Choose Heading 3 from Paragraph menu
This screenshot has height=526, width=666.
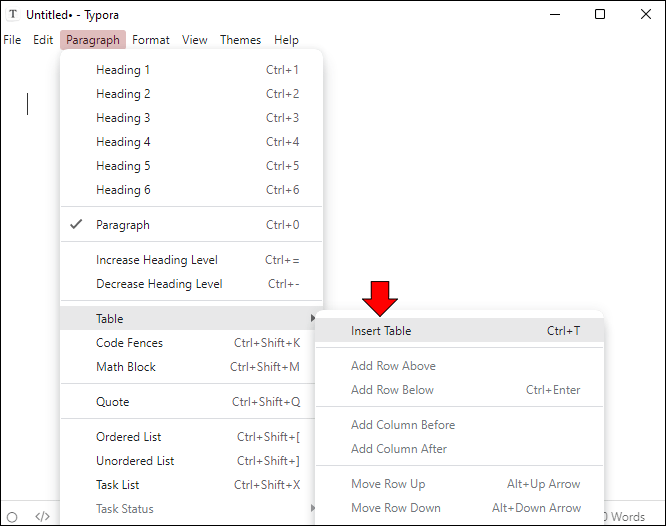(x=123, y=118)
